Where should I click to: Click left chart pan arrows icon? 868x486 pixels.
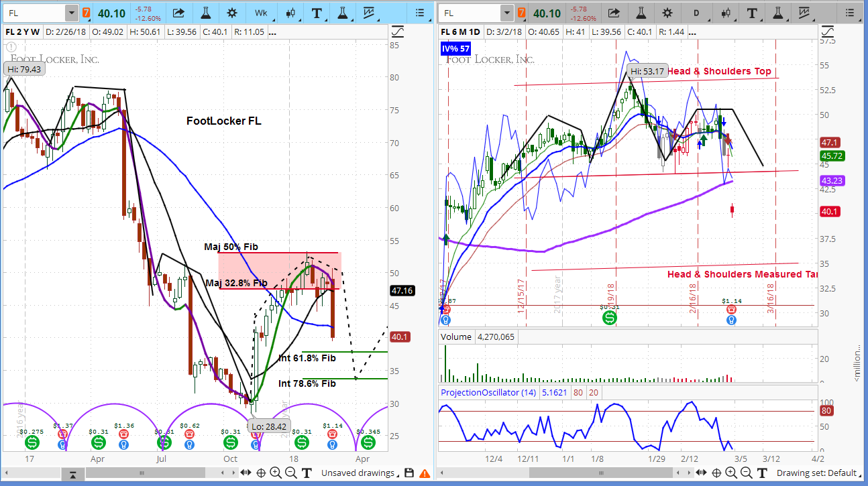tap(246, 473)
